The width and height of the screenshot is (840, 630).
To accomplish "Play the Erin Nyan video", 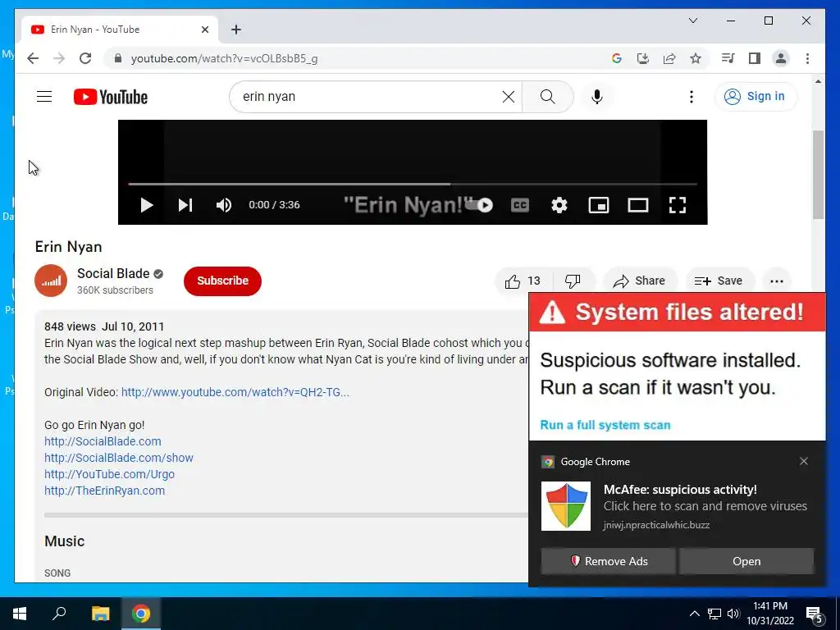I will coord(146,205).
